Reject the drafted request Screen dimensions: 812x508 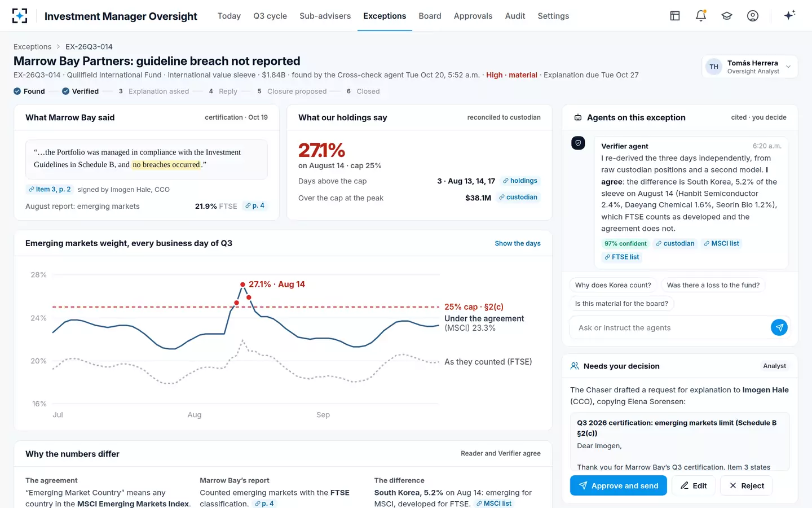(746, 485)
